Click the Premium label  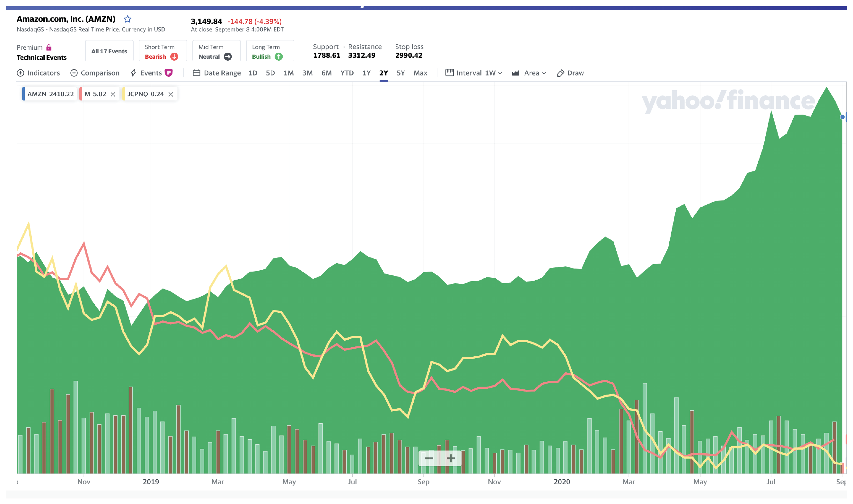30,48
